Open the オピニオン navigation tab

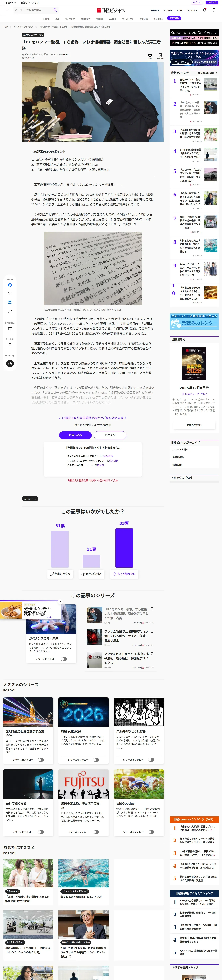pyautogui.click(x=158, y=19)
